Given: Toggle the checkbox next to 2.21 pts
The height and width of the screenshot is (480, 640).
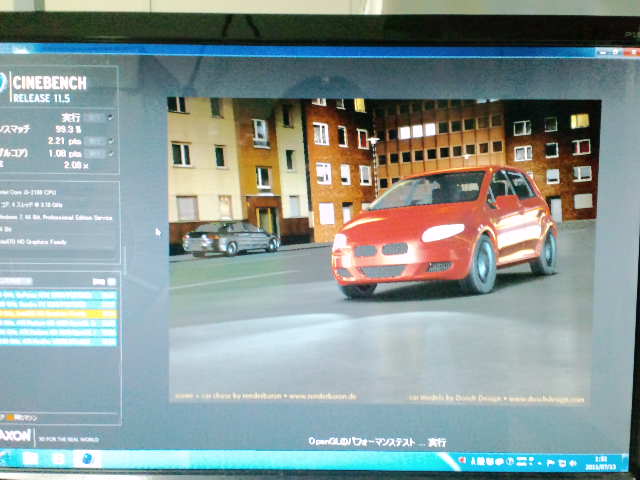Looking at the screenshot, I should (x=110, y=141).
